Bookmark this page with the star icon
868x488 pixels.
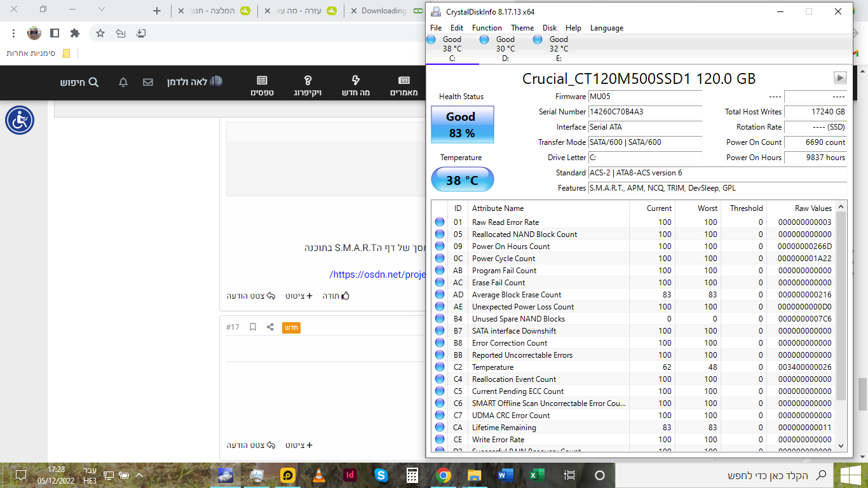point(100,33)
